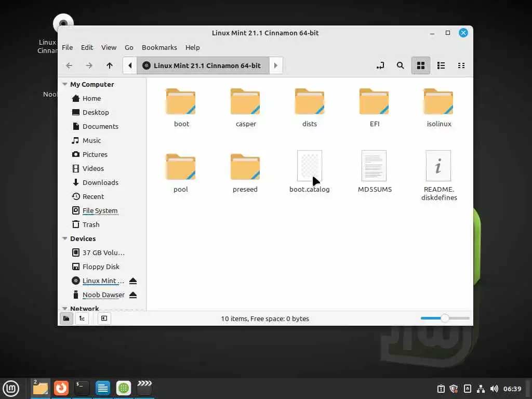Collapse the My Computer section
This screenshot has height=399, width=532.
pos(65,84)
